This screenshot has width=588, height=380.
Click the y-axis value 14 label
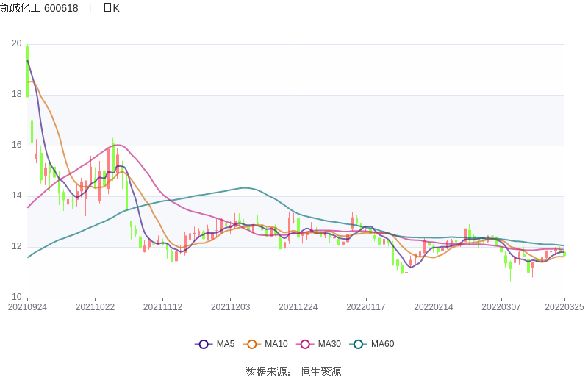coord(16,196)
